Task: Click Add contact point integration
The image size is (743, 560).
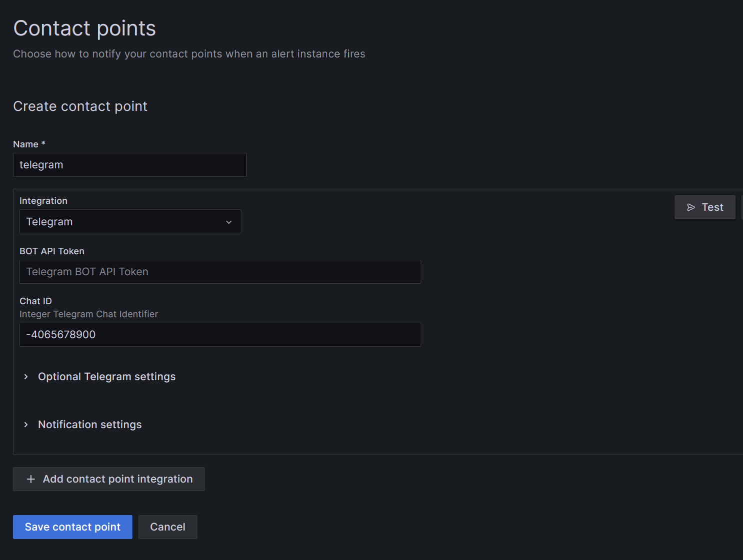Action: 109,479
